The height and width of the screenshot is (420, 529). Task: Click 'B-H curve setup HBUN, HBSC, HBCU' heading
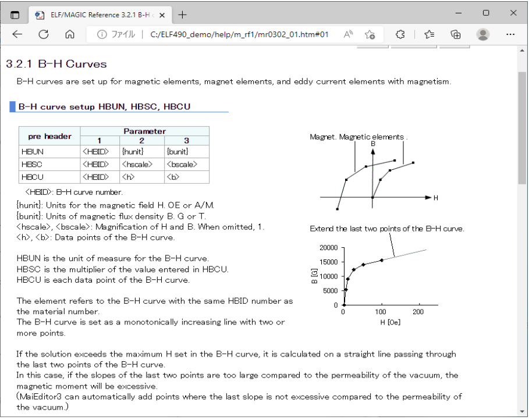(104, 106)
